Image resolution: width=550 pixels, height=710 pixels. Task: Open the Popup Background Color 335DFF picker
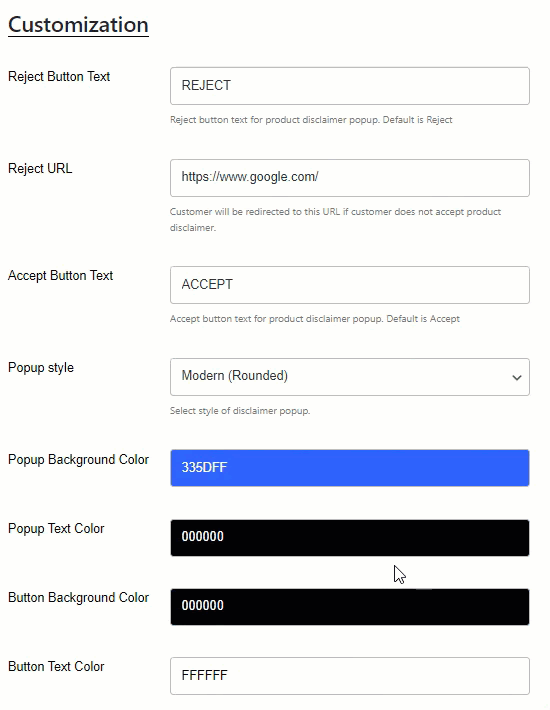[349, 468]
